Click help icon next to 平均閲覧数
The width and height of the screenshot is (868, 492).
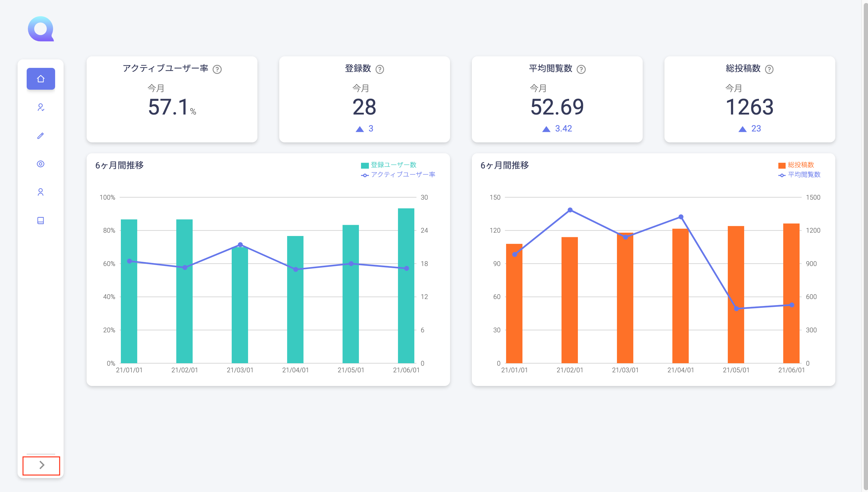pos(581,69)
